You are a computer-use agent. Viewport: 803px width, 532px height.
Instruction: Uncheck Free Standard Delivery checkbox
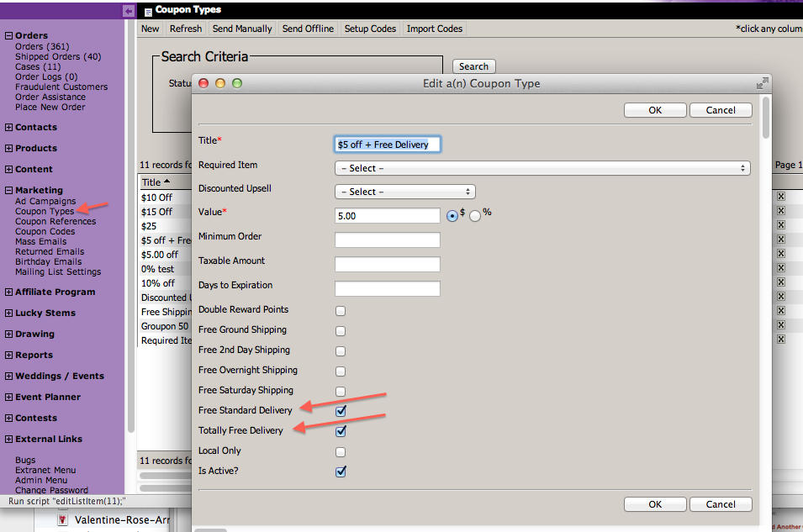pos(341,411)
